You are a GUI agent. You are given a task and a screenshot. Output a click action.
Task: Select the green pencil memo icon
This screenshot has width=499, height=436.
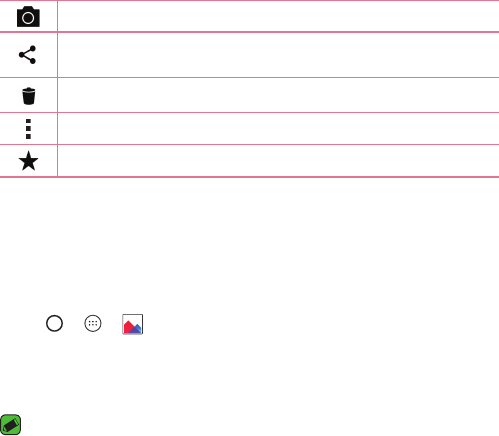point(11,425)
